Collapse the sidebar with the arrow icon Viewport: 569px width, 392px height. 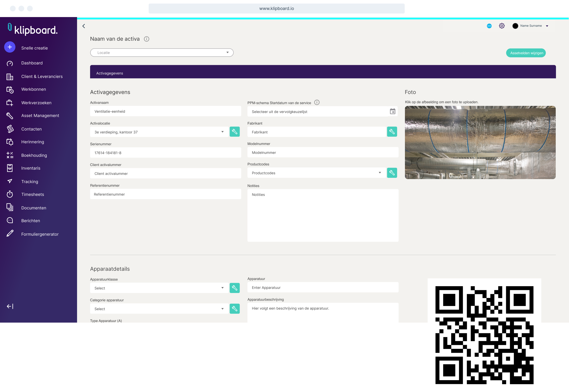(10, 307)
